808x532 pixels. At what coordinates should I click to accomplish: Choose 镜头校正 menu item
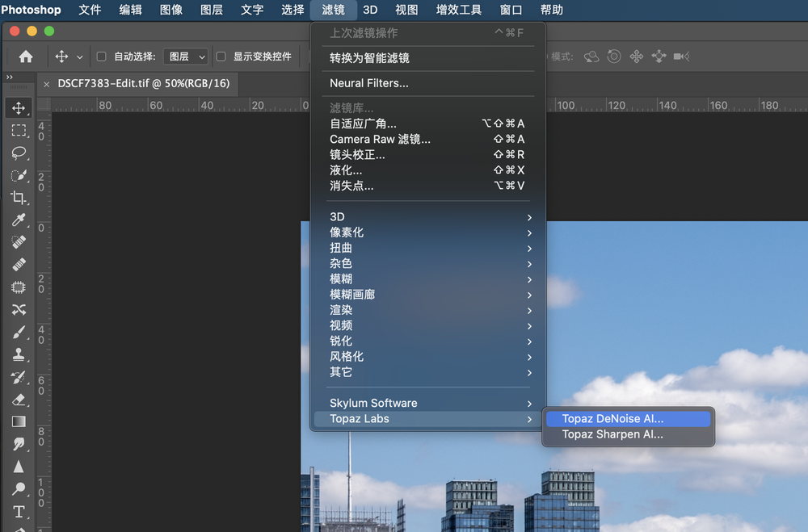point(429,154)
